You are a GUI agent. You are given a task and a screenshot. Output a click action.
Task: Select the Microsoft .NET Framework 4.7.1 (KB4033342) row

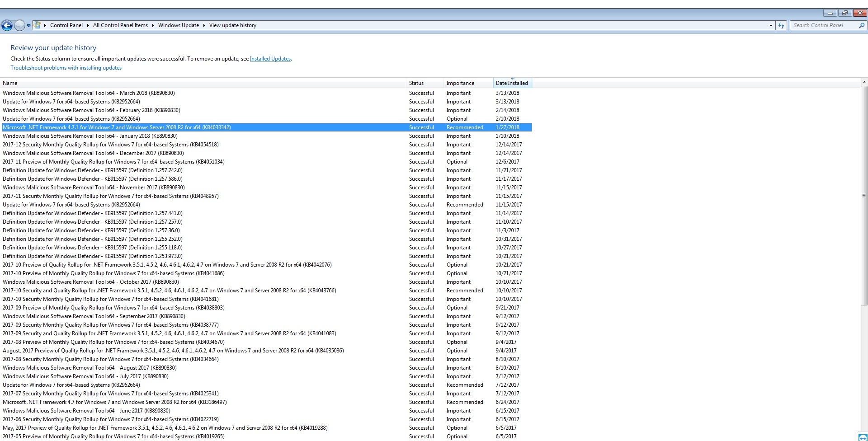click(267, 127)
